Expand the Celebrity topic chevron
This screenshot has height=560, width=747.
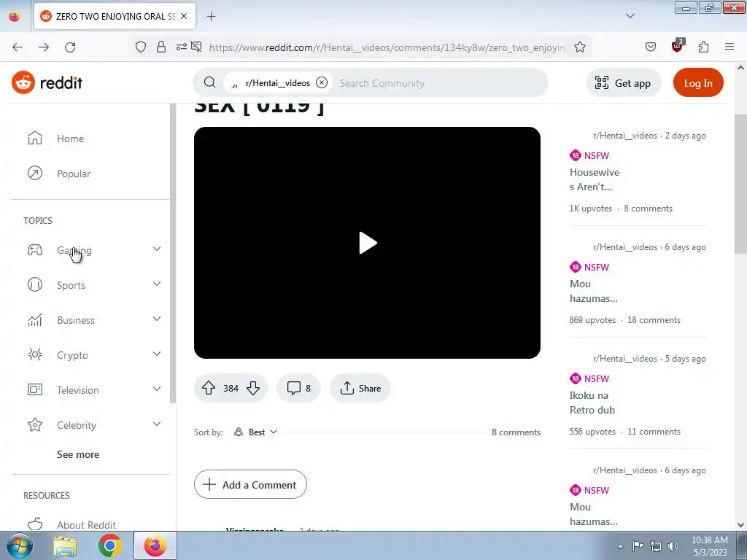[157, 424]
